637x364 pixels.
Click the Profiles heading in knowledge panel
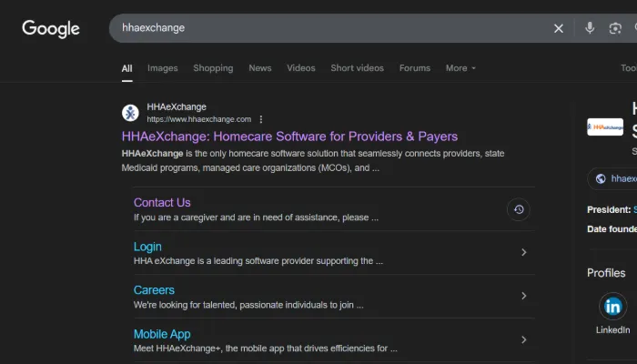[x=606, y=273]
